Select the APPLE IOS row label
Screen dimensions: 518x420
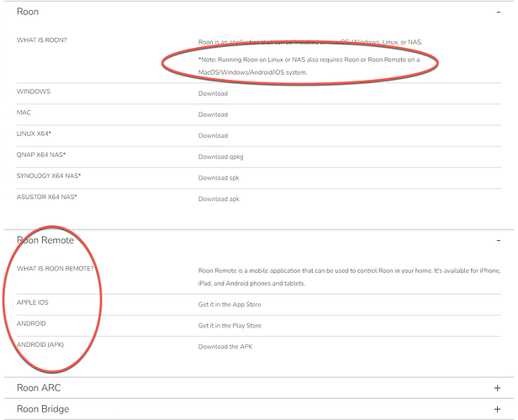pyautogui.click(x=32, y=302)
